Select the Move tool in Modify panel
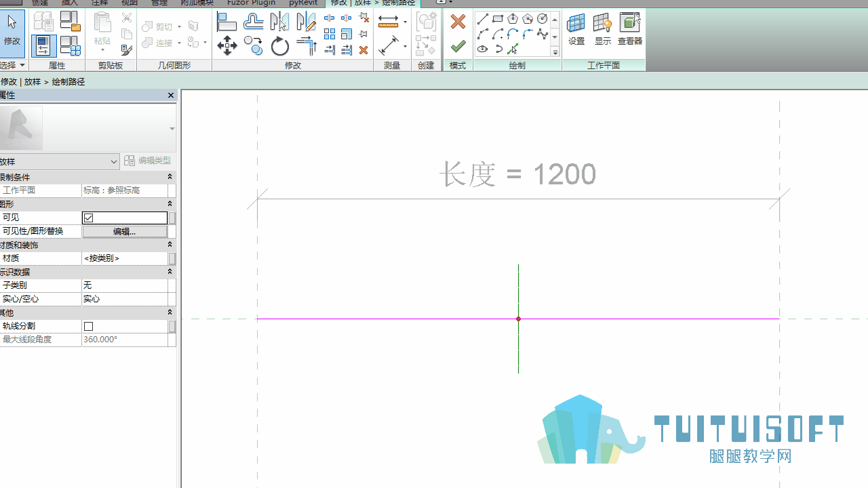Image resolution: width=868 pixels, height=488 pixels. pyautogui.click(x=226, y=46)
